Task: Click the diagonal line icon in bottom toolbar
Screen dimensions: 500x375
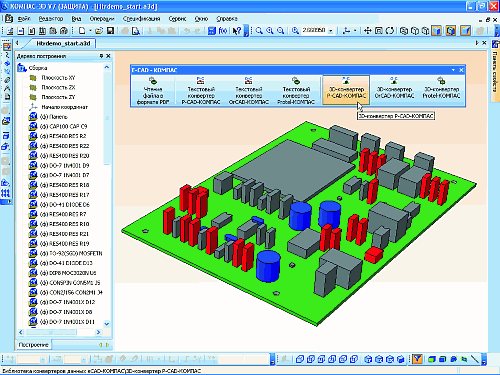Action: (475, 359)
